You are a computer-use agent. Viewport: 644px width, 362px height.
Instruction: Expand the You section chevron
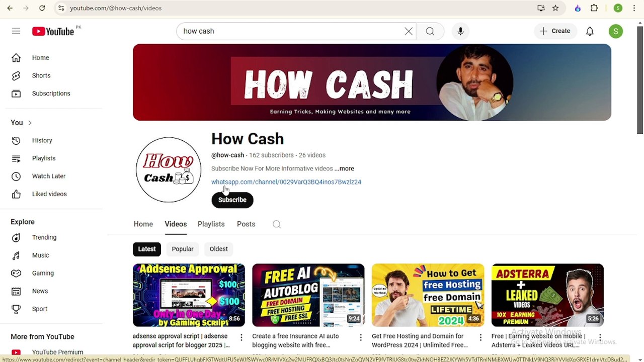(x=30, y=123)
